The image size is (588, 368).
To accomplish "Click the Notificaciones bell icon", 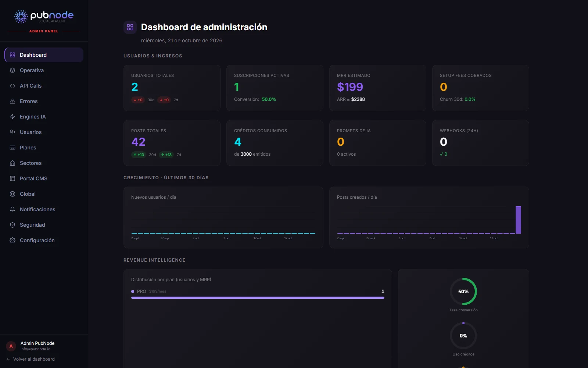I will point(12,209).
